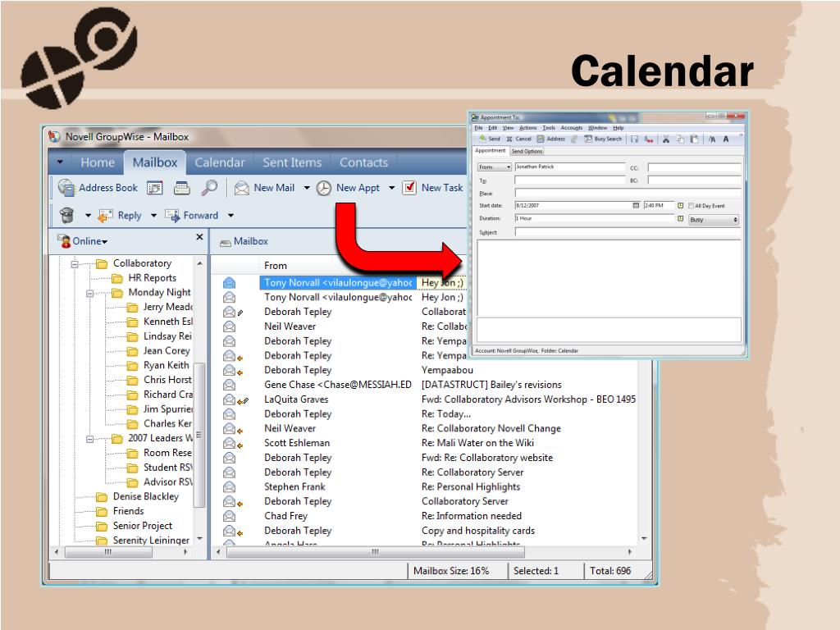The image size is (840, 630).
Task: Open the Busy show-as dropdown
Action: (714, 220)
